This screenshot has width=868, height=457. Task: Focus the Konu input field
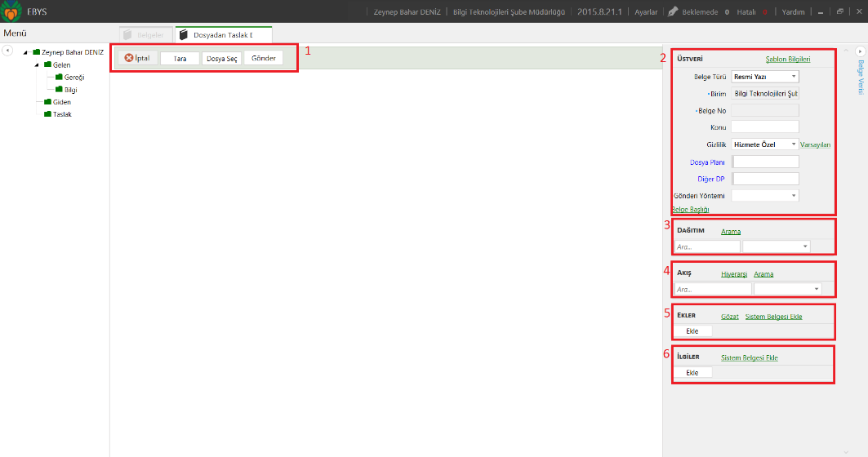pyautogui.click(x=765, y=126)
